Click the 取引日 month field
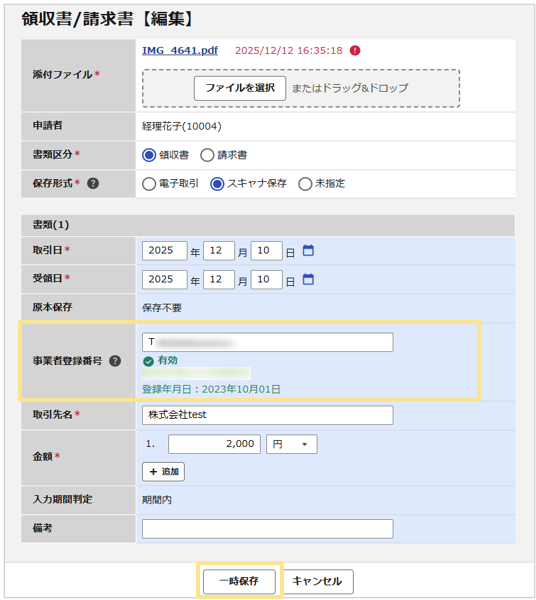Screen dimensions: 536x600 (219, 251)
